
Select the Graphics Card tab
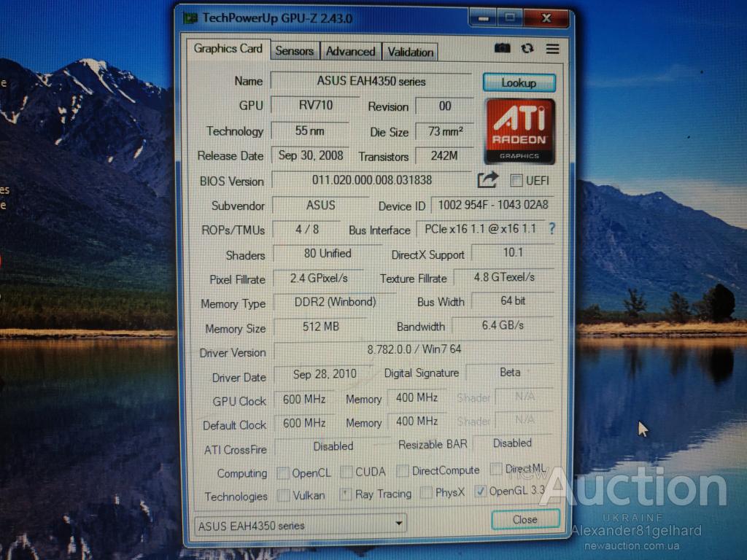[228, 49]
